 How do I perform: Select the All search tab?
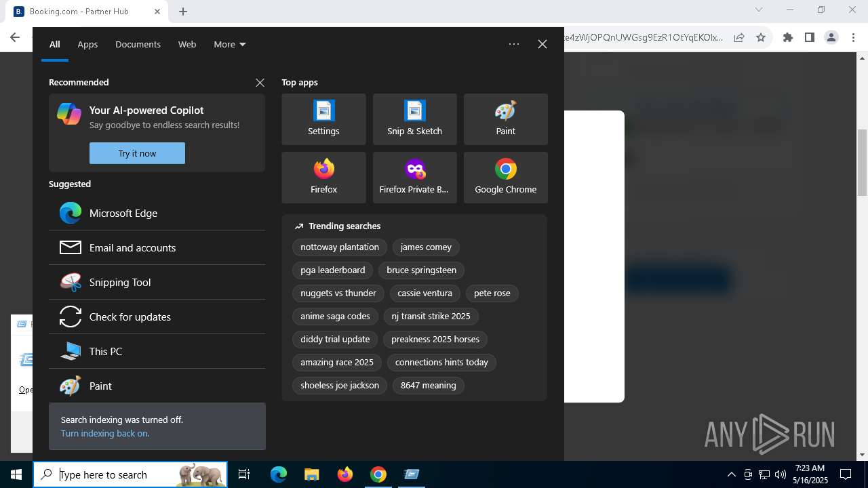click(x=55, y=44)
